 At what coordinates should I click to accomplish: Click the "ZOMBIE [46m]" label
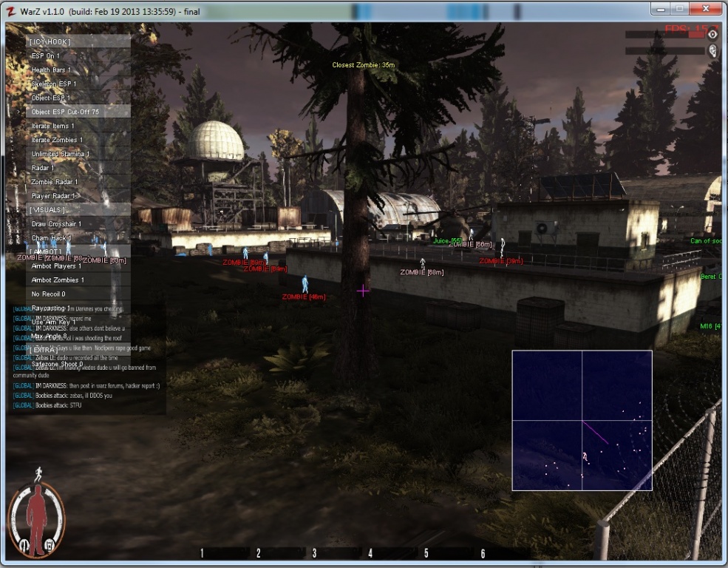304,297
